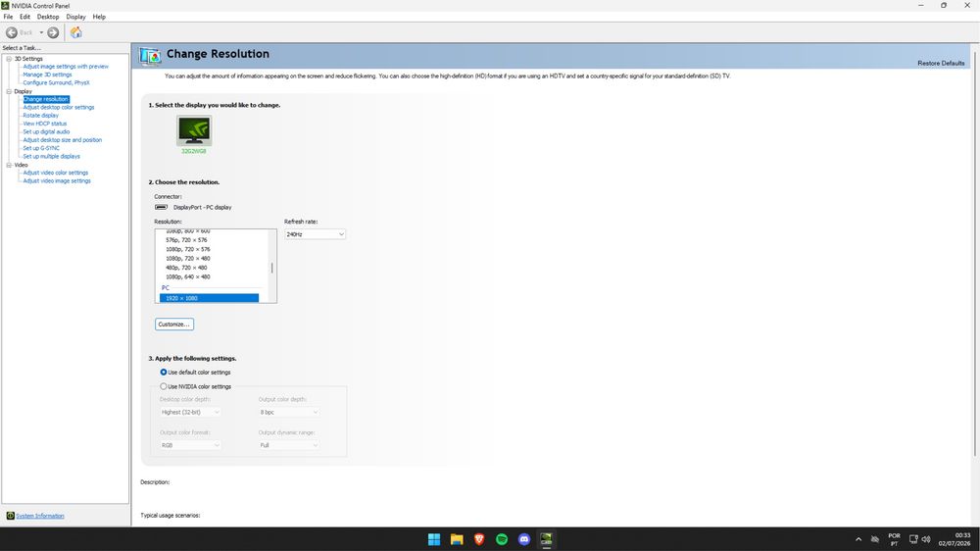The width and height of the screenshot is (980, 551).
Task: Open Configure Surround, PhysX
Action: click(56, 82)
